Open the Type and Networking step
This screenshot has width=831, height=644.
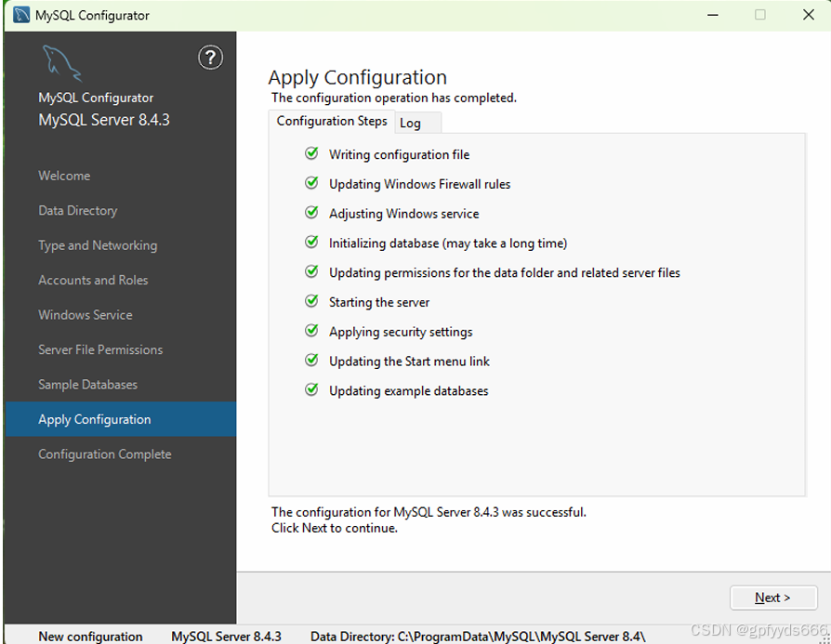pyautogui.click(x=98, y=245)
